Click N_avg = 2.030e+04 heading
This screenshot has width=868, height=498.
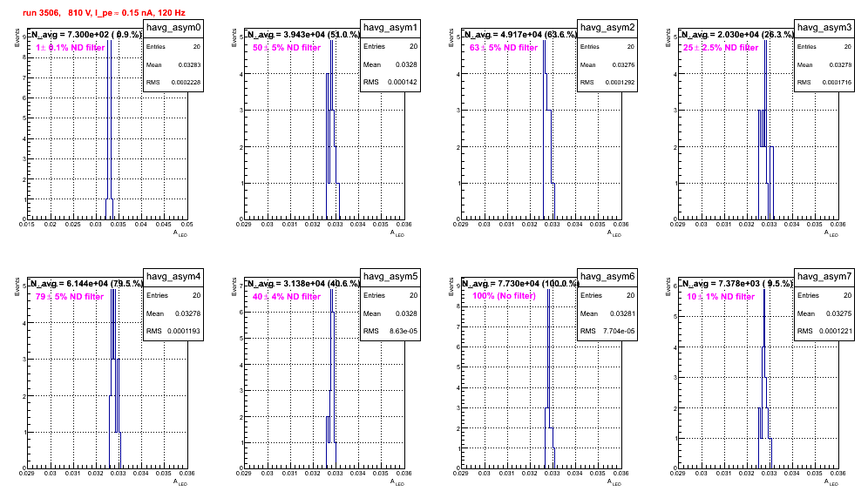pos(737,34)
